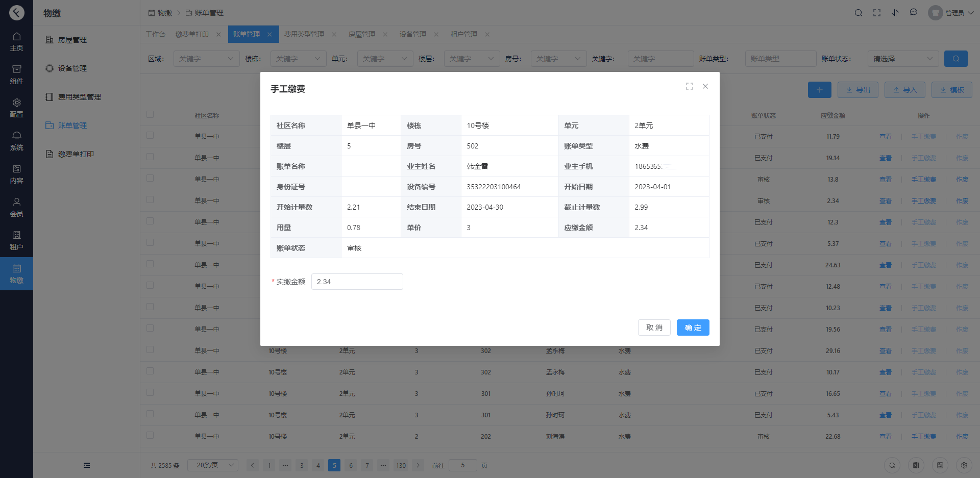Click the blue search filter button

(x=956, y=59)
